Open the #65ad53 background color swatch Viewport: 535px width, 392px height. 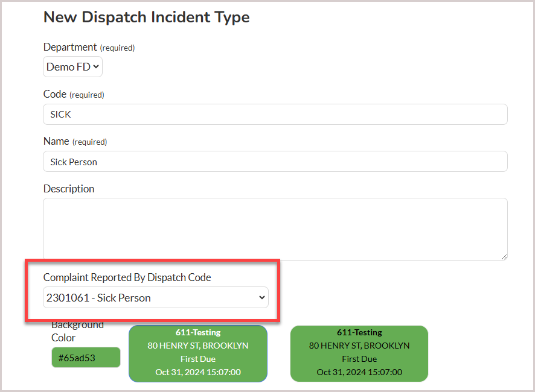[x=86, y=358]
